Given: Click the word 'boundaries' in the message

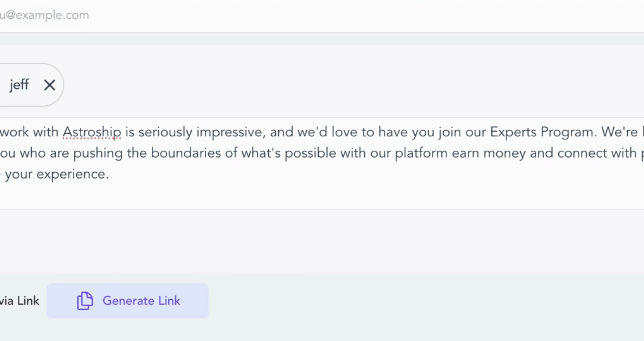Looking at the screenshot, I should pyautogui.click(x=185, y=153).
